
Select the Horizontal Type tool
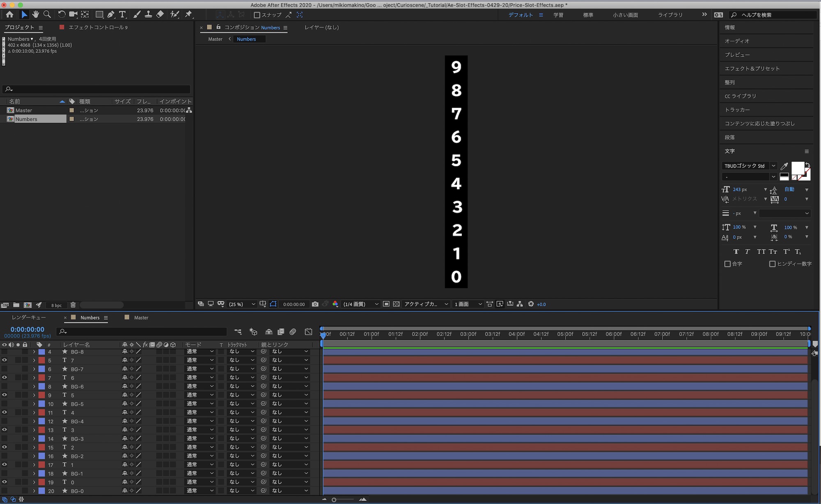pos(122,14)
